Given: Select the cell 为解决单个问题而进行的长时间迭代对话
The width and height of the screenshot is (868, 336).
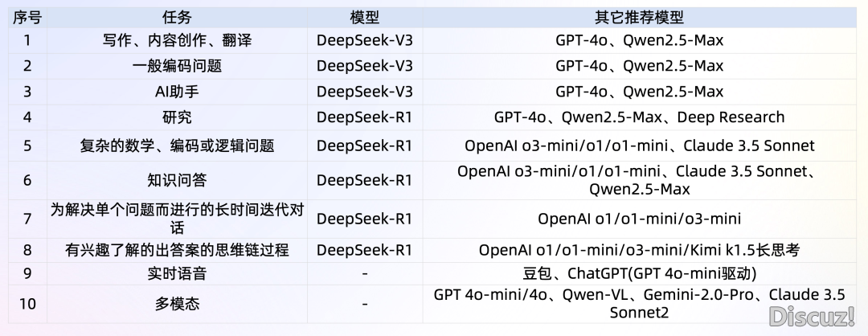Looking at the screenshot, I should point(177,218).
